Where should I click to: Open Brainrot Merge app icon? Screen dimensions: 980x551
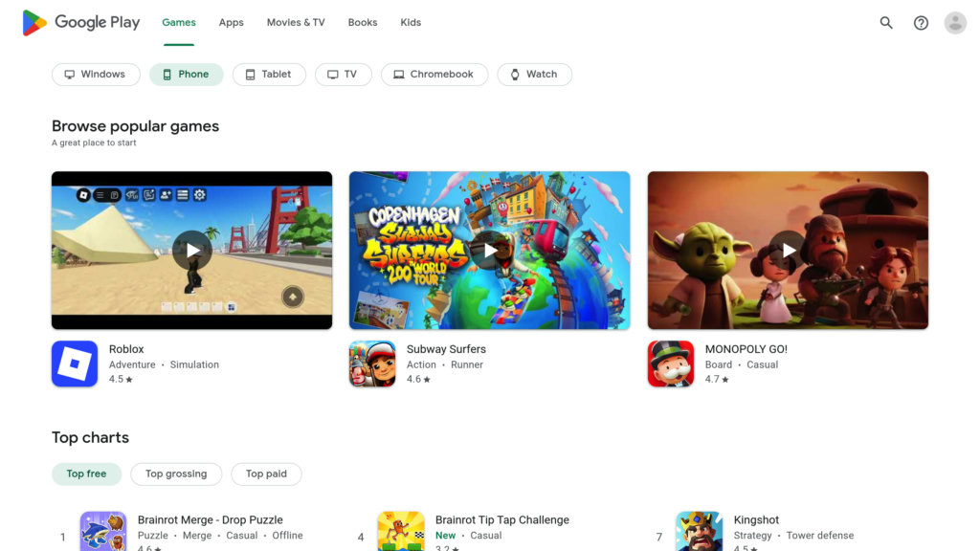103,531
